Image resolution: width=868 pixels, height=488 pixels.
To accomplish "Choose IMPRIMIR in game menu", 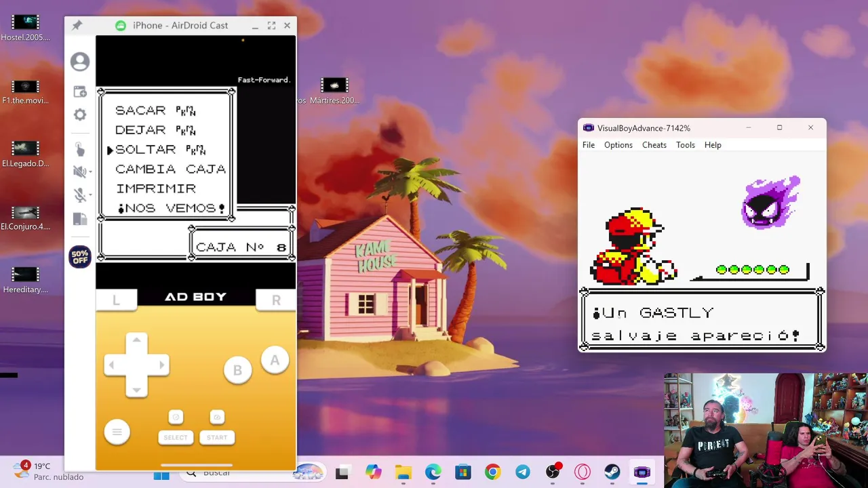I will click(x=156, y=189).
